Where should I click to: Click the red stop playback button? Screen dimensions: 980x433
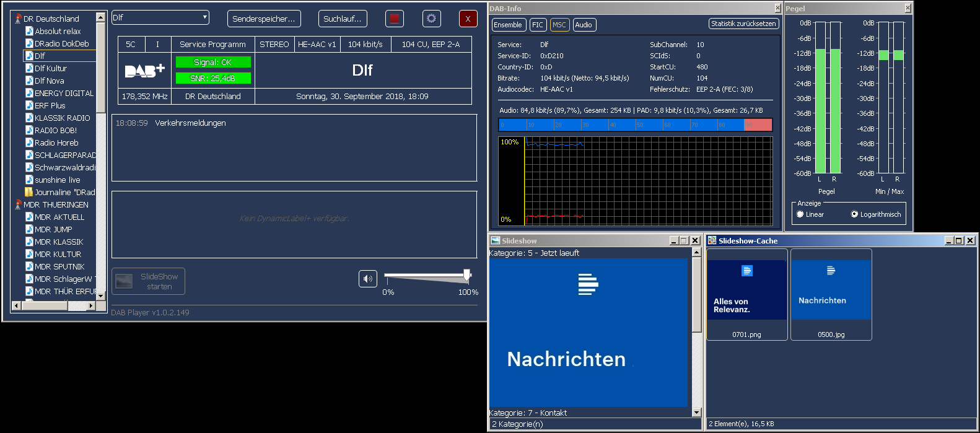coord(394,19)
